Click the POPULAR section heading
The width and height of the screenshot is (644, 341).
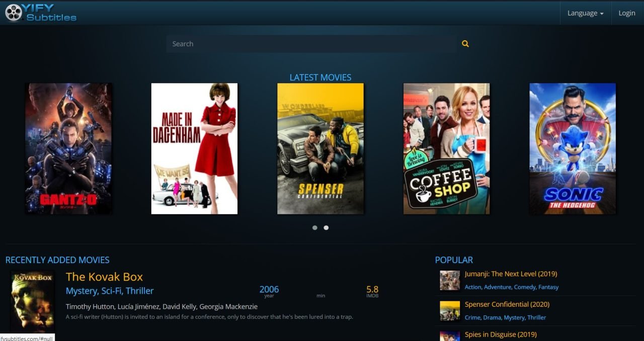point(454,260)
